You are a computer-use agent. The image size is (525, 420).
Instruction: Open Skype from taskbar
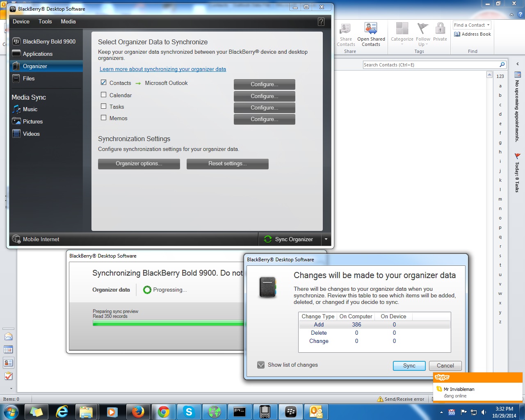pyautogui.click(x=189, y=412)
